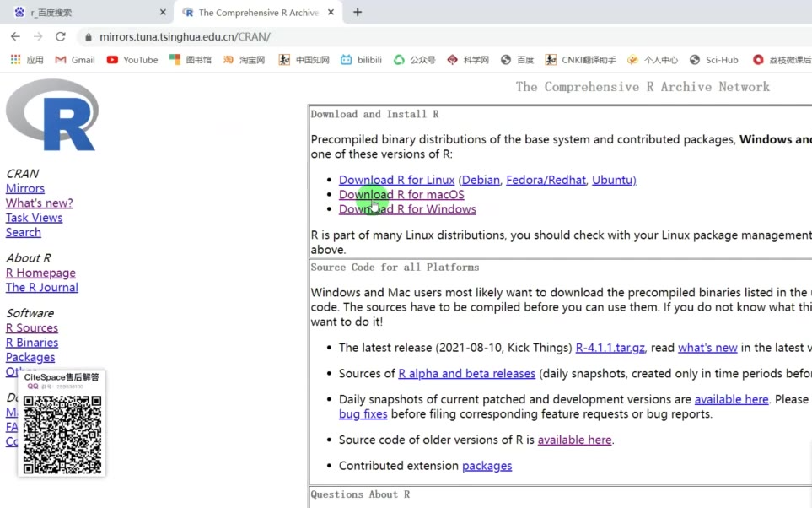The width and height of the screenshot is (812, 508).
Task: Download R-4.1.1.tar.gz source
Action: [610, 348]
